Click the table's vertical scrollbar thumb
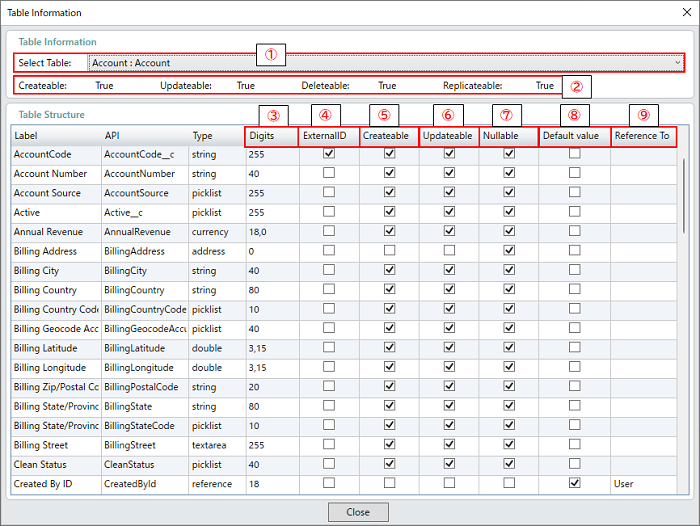The width and height of the screenshot is (700, 526). pyautogui.click(x=683, y=196)
